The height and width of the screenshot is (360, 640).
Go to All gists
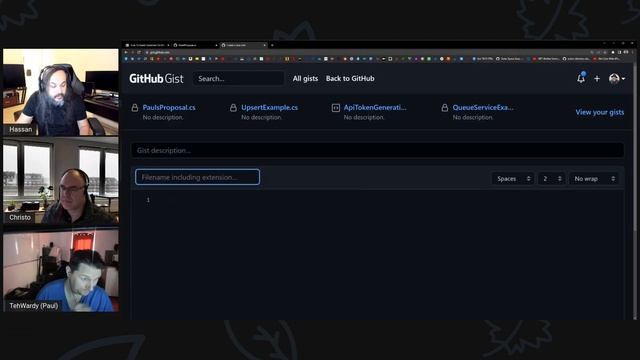tap(305, 78)
